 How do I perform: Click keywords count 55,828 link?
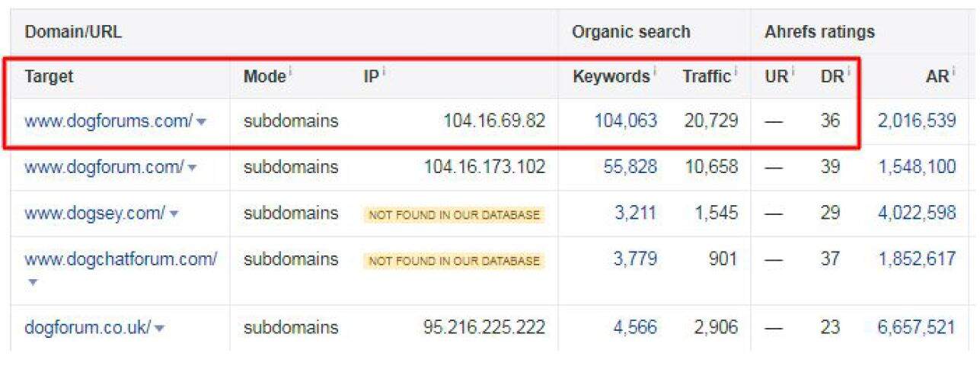coord(630,167)
